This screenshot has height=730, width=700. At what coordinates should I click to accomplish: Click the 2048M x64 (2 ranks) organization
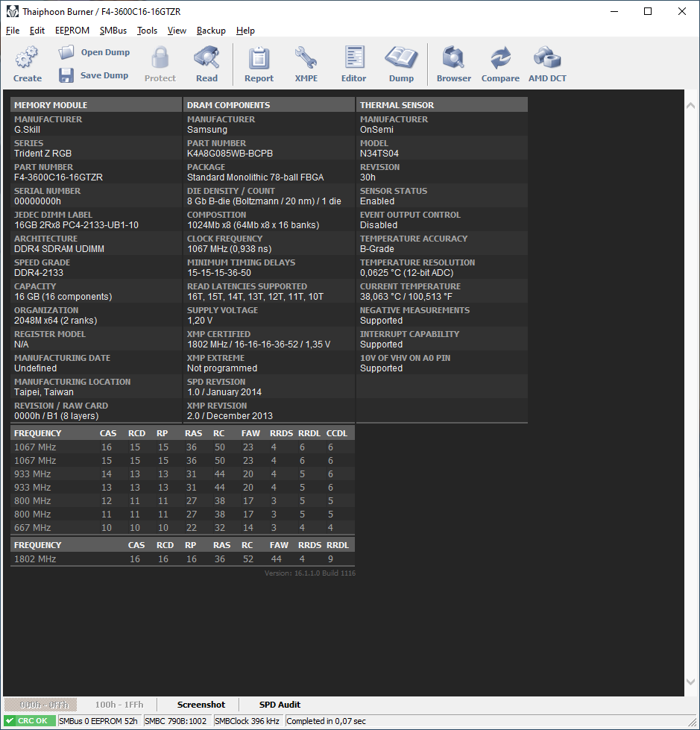click(x=55, y=321)
